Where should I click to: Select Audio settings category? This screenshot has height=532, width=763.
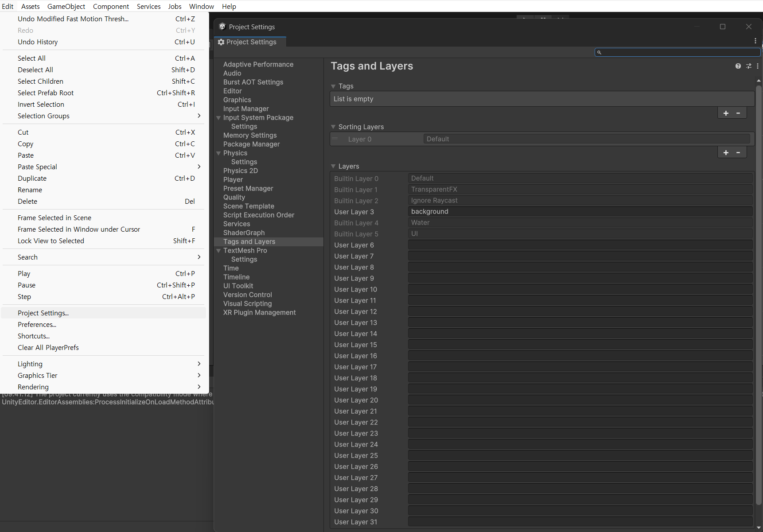[232, 74]
